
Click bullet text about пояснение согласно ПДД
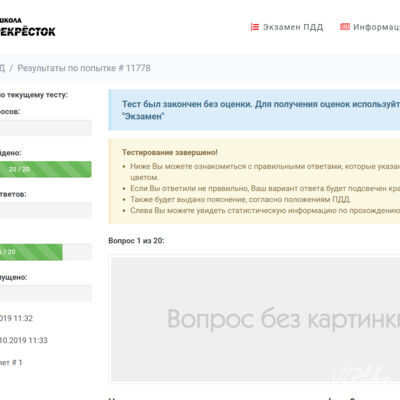(x=240, y=199)
